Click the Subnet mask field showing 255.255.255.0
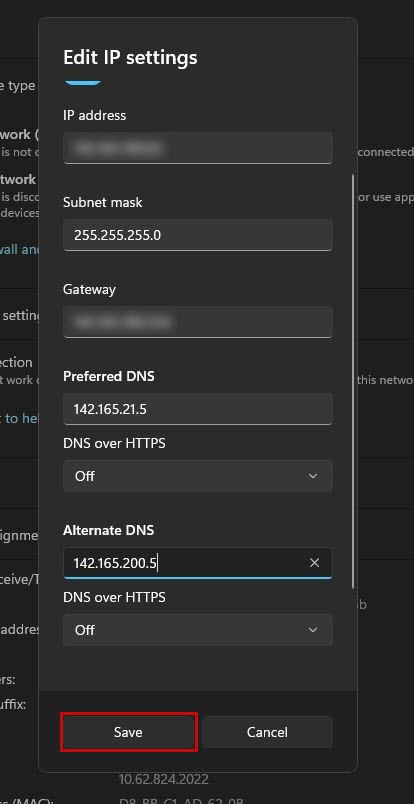The image size is (414, 804). (198, 235)
